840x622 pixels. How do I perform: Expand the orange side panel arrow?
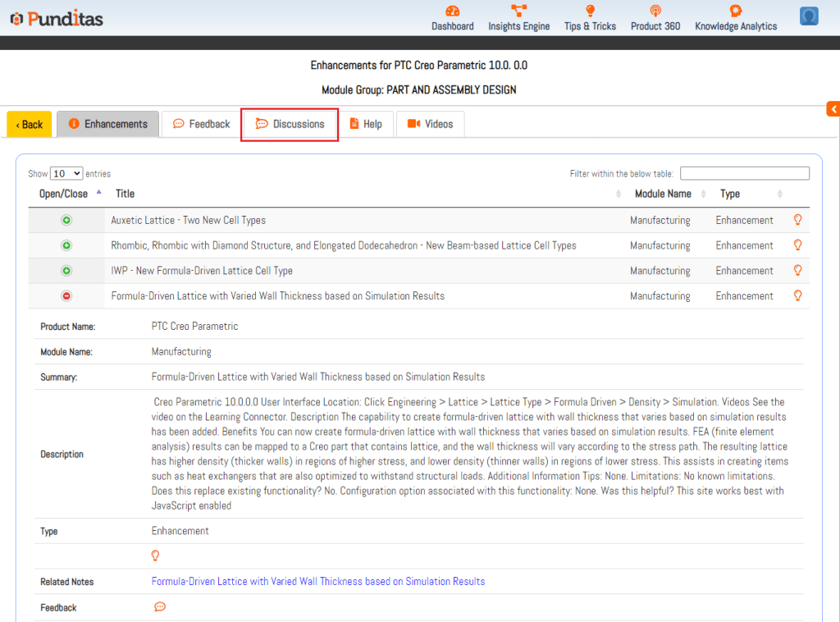pyautogui.click(x=833, y=109)
